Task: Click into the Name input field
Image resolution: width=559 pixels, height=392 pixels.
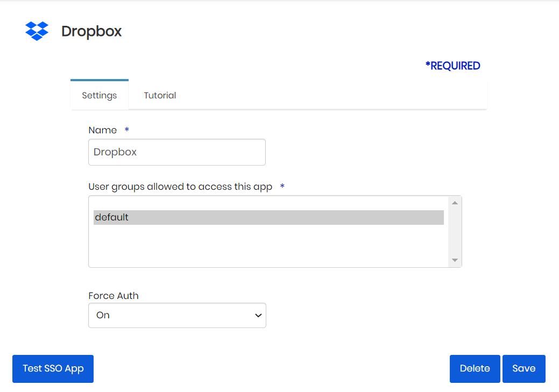Action: (176, 152)
